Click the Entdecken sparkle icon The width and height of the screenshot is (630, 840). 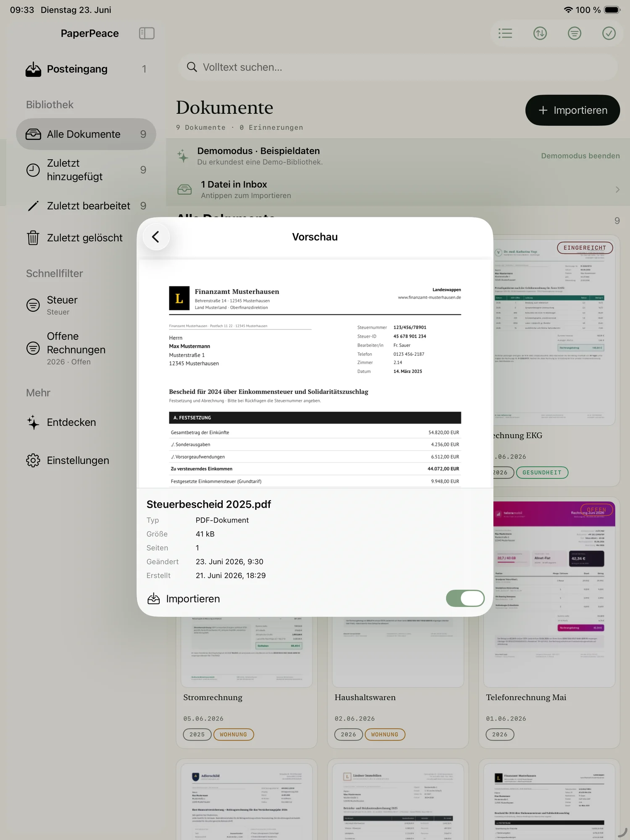click(33, 422)
